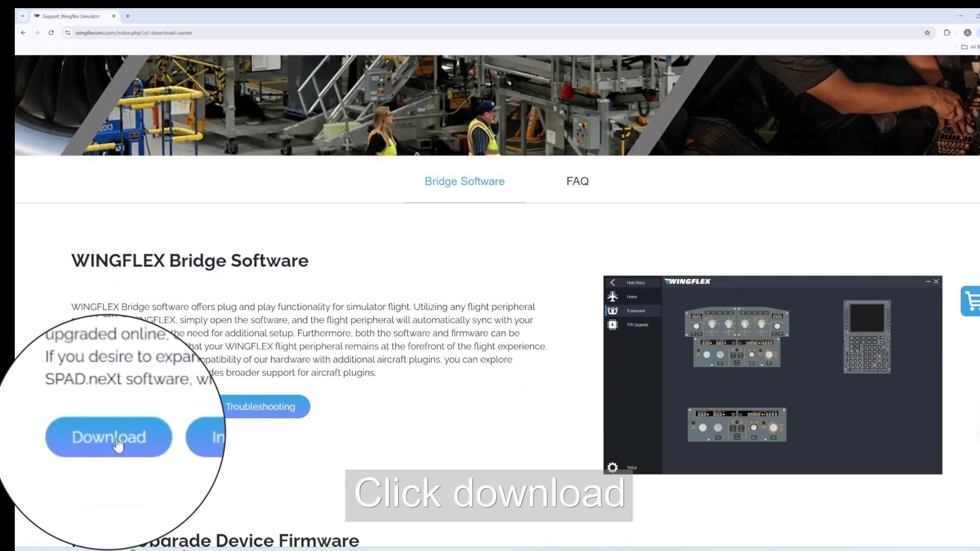
Task: Click the site information icon in address bar
Action: pyautogui.click(x=67, y=33)
